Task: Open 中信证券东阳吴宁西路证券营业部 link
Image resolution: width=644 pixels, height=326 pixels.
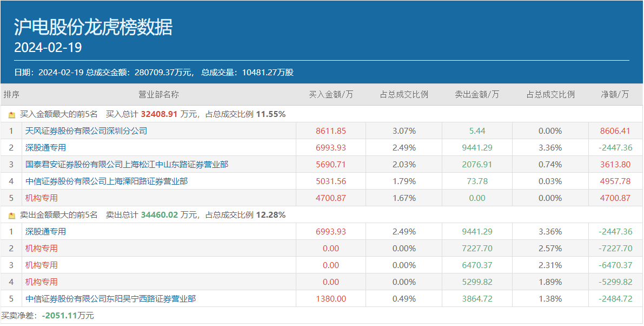Action: [110, 299]
